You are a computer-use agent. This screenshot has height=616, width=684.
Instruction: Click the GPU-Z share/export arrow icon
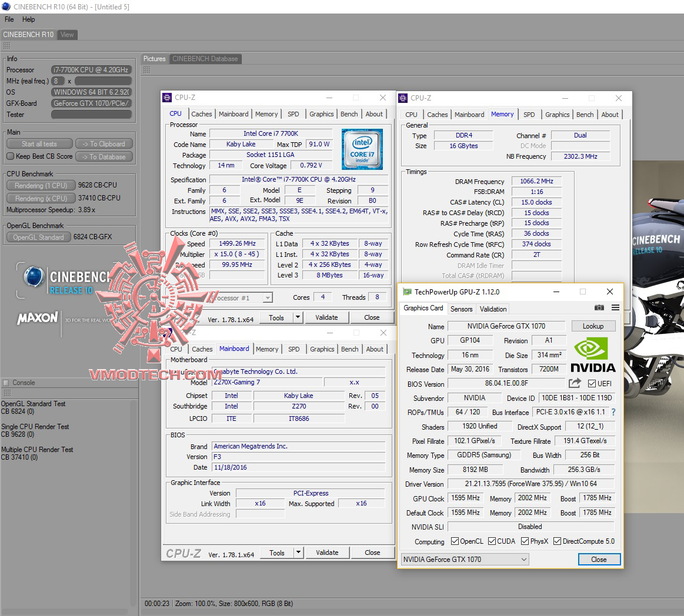click(x=575, y=383)
